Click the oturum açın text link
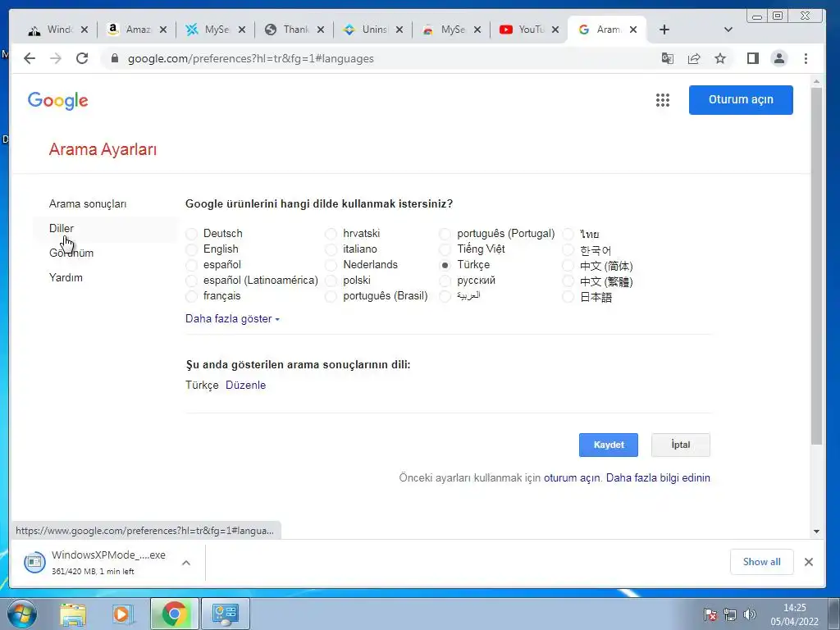 [572, 478]
